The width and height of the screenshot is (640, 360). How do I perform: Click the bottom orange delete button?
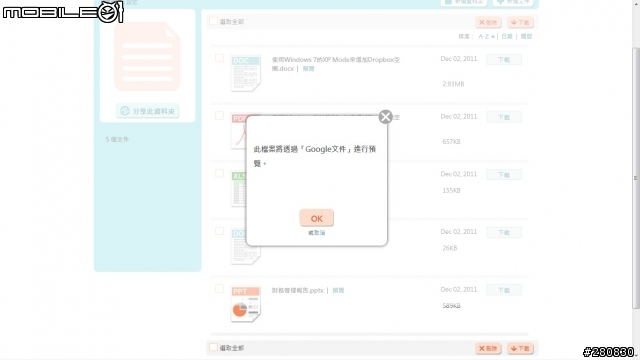488,348
